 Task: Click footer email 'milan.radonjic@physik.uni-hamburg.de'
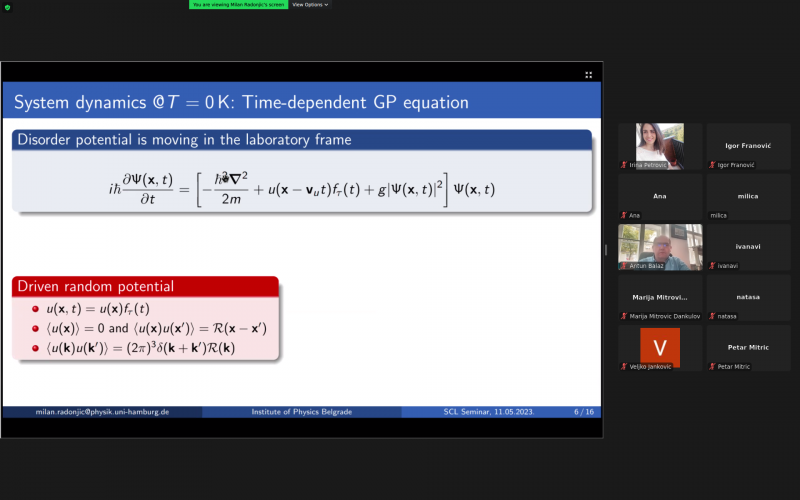[102, 412]
